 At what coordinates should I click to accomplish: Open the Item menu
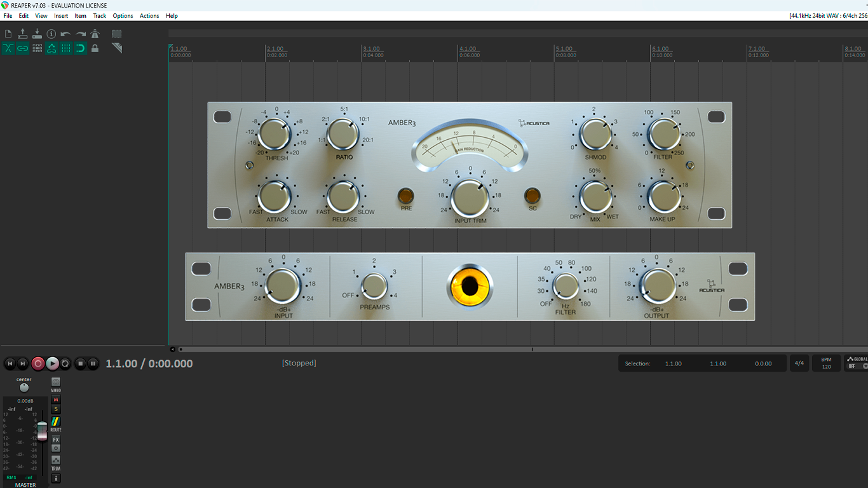(80, 16)
